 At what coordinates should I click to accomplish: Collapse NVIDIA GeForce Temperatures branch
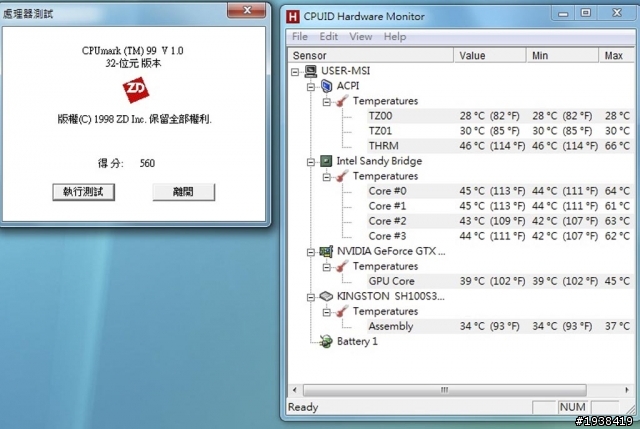click(327, 267)
